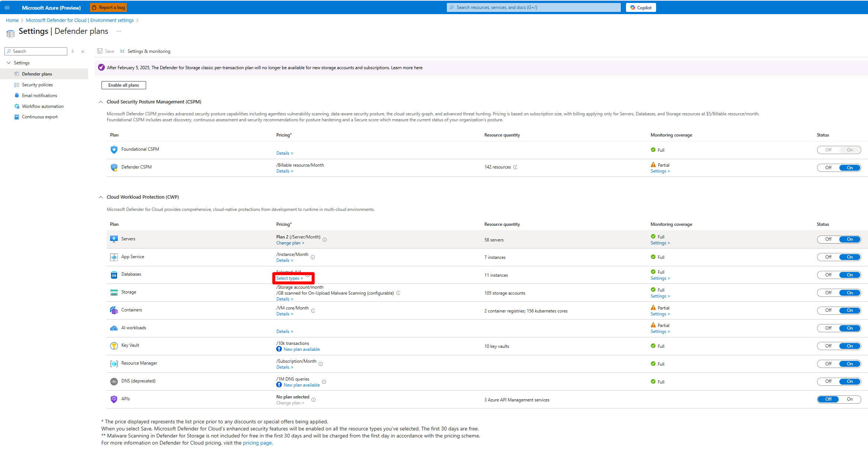Collapse the Cloud Workload Protection section
This screenshot has width=868, height=452.
click(x=100, y=197)
